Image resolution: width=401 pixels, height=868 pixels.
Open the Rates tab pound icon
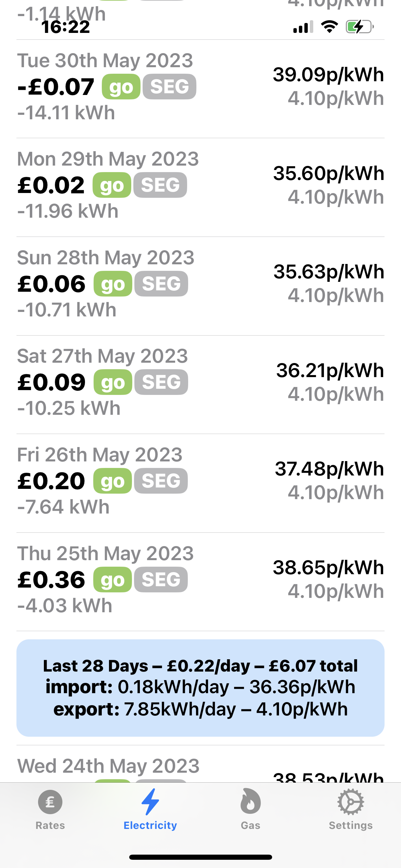50,802
